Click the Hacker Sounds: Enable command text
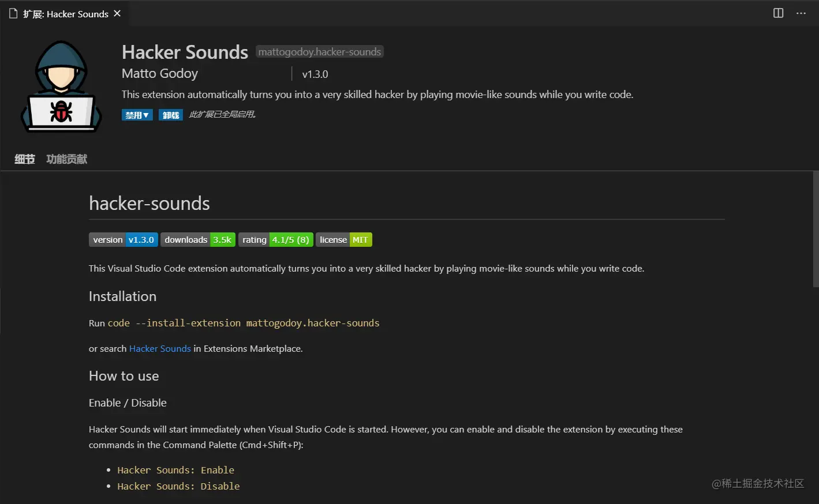819x504 pixels. coord(176,470)
